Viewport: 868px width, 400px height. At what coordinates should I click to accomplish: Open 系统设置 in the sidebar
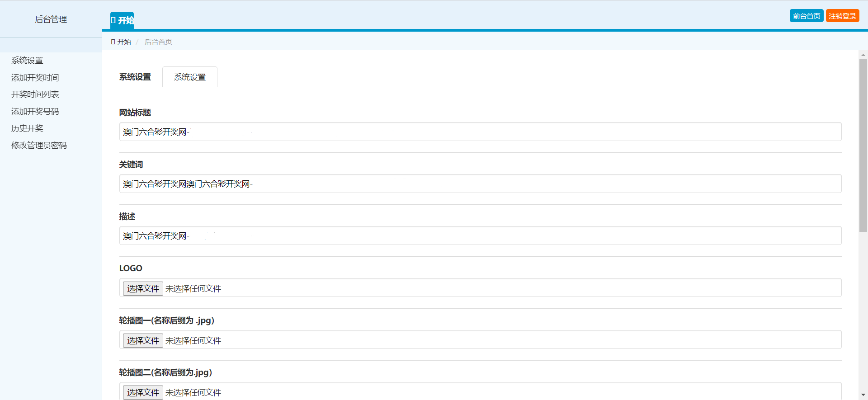tap(27, 61)
